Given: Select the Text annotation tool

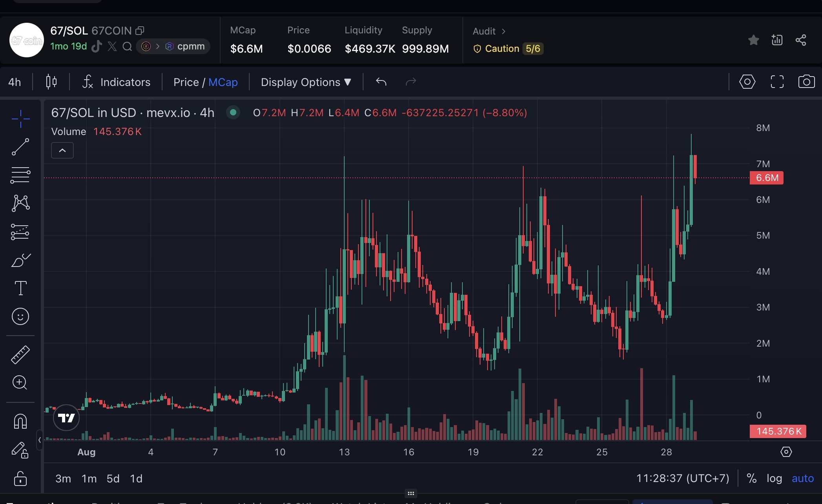Looking at the screenshot, I should pos(20,288).
